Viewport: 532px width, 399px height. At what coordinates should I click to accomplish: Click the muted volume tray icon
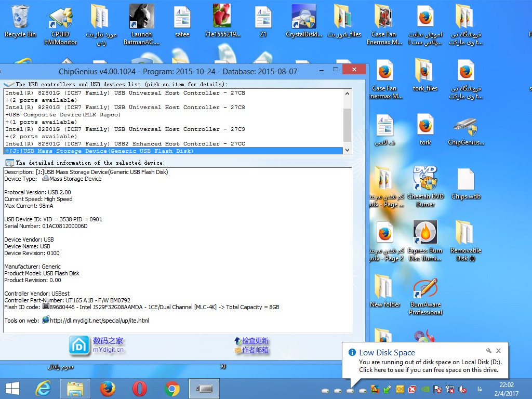click(462, 389)
